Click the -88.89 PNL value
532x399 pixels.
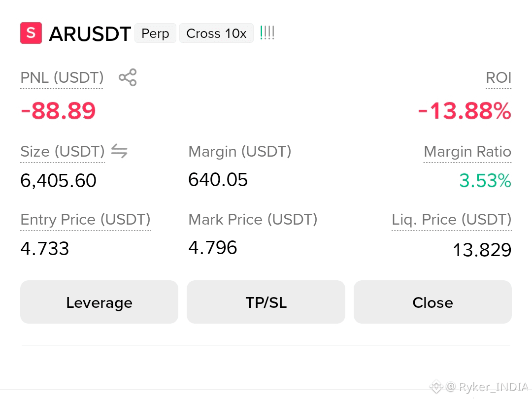(x=58, y=111)
